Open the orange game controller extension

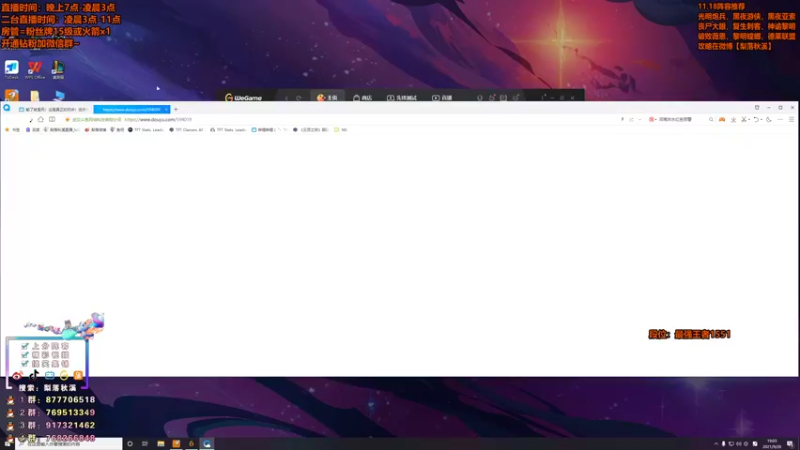coord(722,119)
